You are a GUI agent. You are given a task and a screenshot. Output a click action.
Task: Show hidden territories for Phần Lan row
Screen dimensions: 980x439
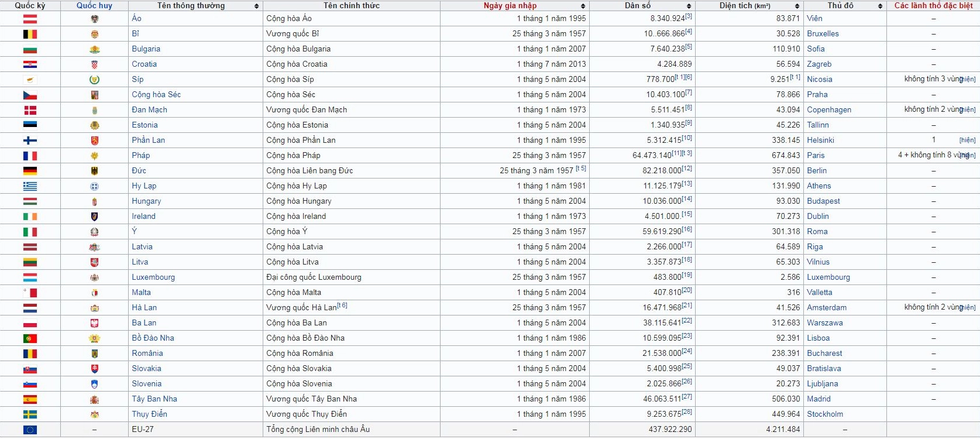pos(967,140)
